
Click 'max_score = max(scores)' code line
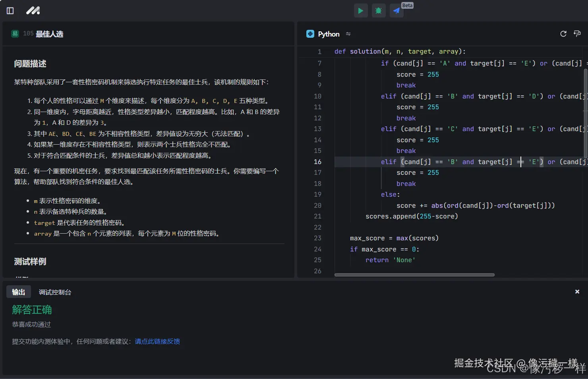[394, 238]
